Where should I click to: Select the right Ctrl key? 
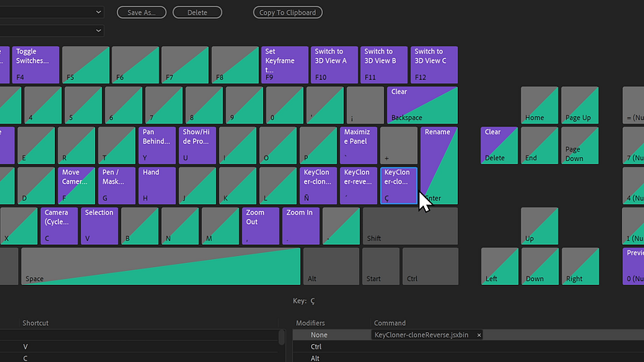point(430,266)
